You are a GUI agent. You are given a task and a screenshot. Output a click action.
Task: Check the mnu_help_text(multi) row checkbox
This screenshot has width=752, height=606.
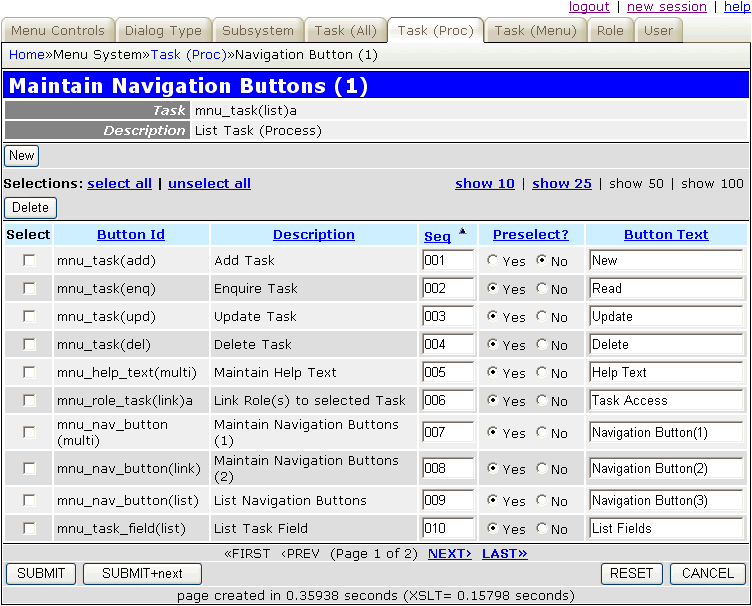point(29,372)
